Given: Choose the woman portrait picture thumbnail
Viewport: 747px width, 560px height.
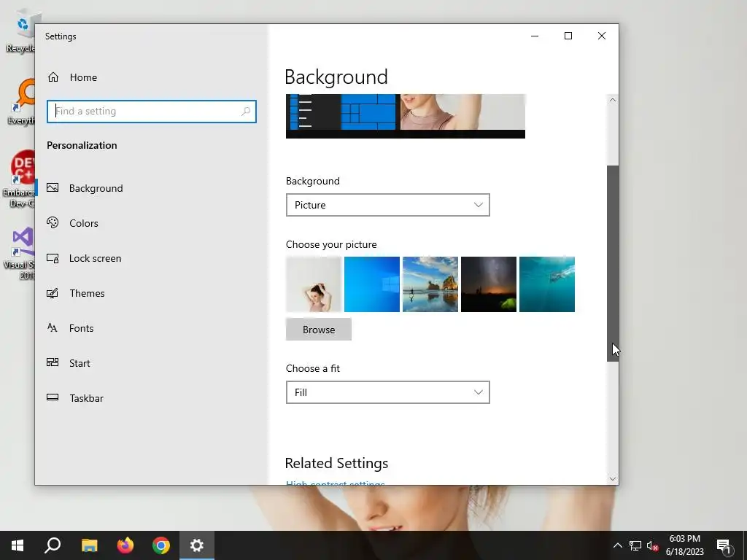Looking at the screenshot, I should pos(314,284).
